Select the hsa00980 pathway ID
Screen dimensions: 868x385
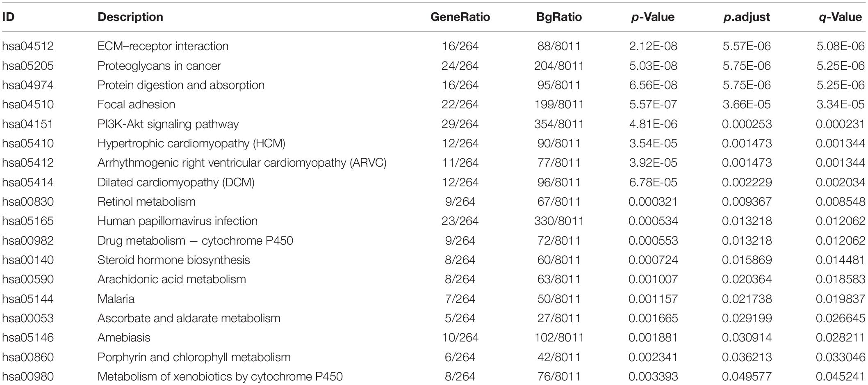[x=28, y=376]
